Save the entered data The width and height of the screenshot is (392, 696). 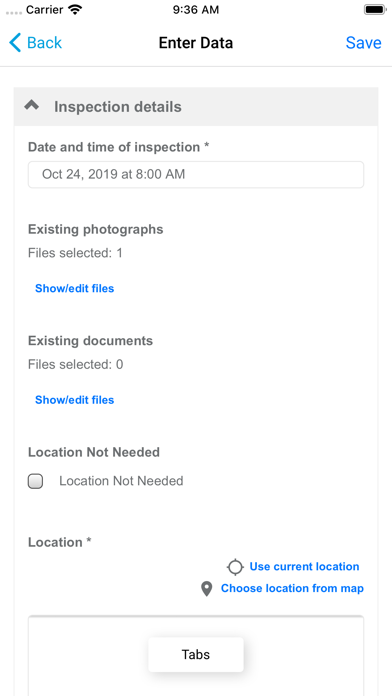click(x=364, y=43)
